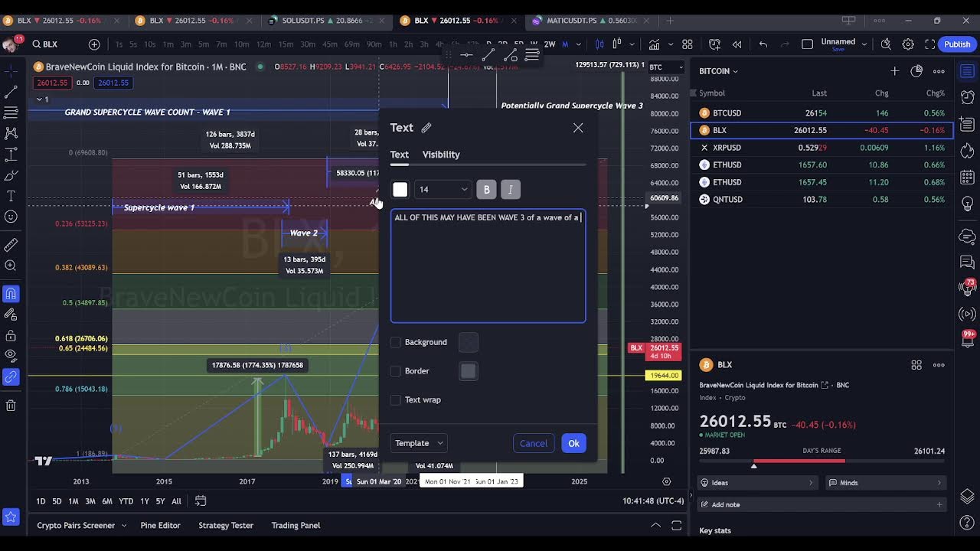Viewport: 980px width, 551px height.
Task: Start bar replay mode
Action: coord(737,44)
